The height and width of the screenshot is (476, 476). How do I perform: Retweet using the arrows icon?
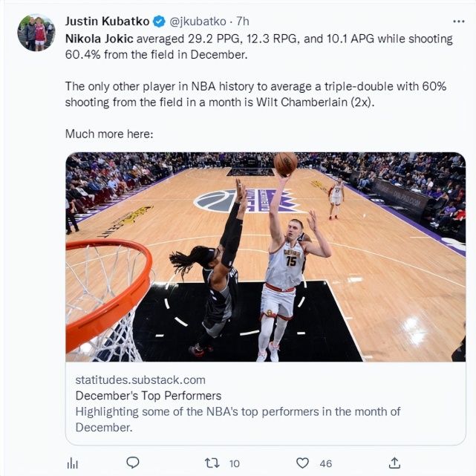click(x=212, y=463)
